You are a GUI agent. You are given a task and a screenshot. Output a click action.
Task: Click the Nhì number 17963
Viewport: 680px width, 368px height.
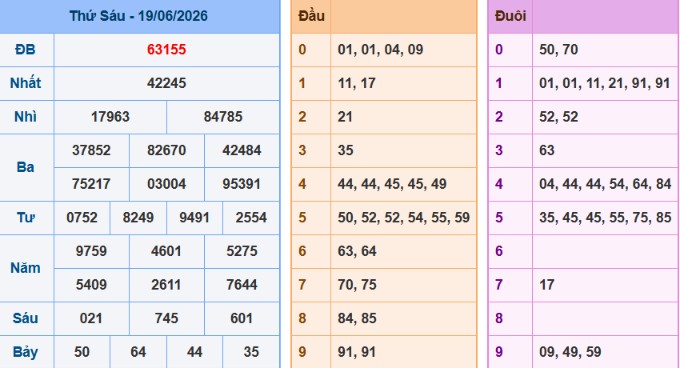[110, 117]
